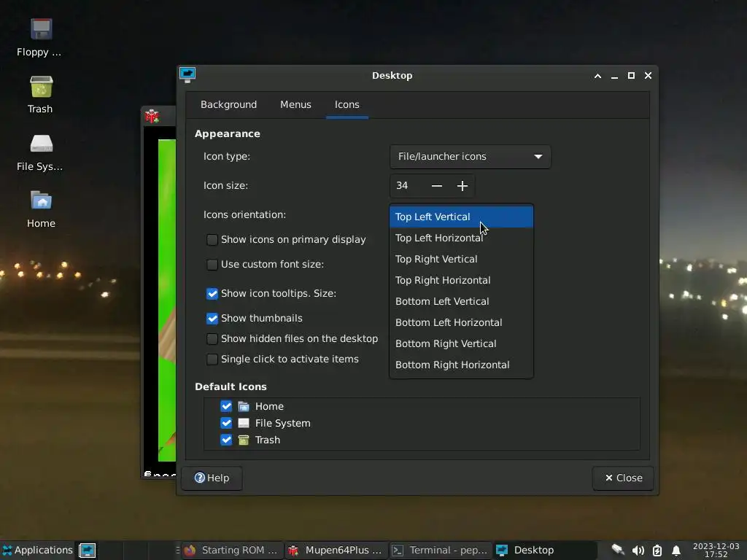Enable Use custom font size checkbox
The image size is (747, 560).
click(x=212, y=264)
